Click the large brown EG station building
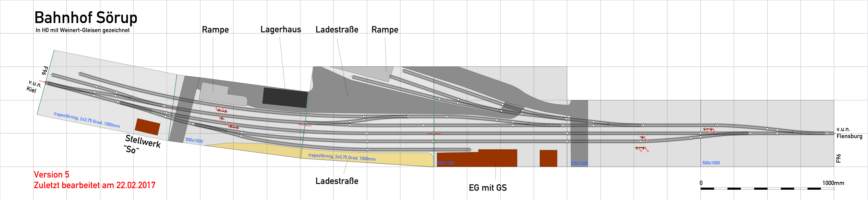Image resolution: width=868 pixels, height=200 pixels. (x=477, y=159)
